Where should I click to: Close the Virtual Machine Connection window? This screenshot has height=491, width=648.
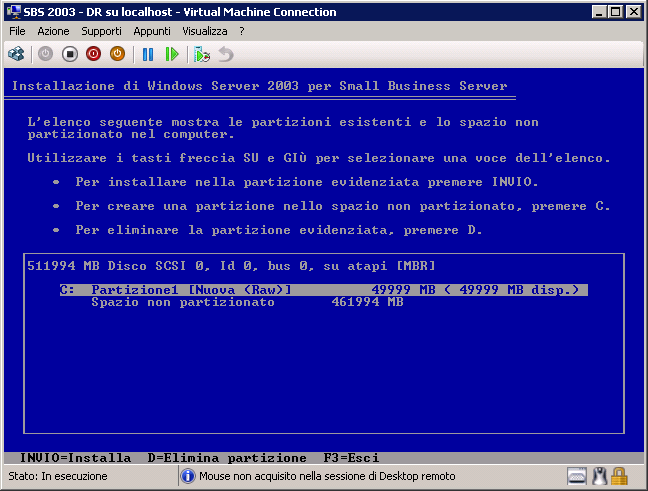click(x=634, y=12)
